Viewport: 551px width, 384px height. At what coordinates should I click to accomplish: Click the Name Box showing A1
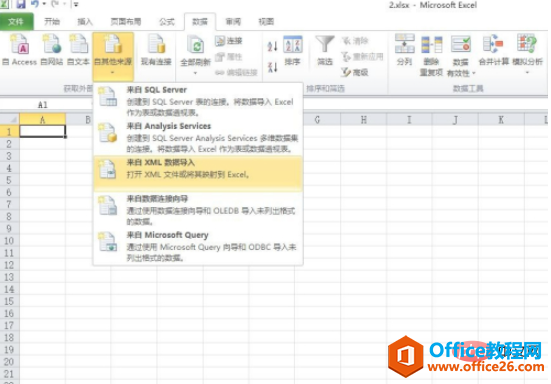43,105
